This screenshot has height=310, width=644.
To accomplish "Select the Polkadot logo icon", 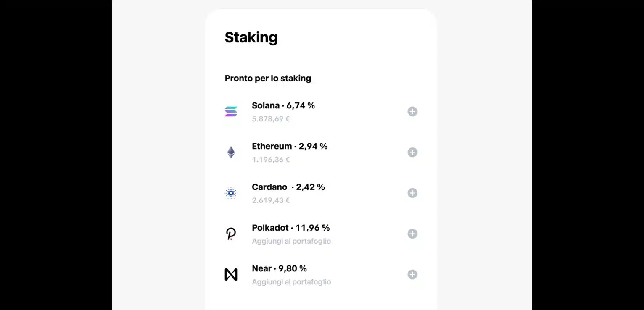I will 230,234.
